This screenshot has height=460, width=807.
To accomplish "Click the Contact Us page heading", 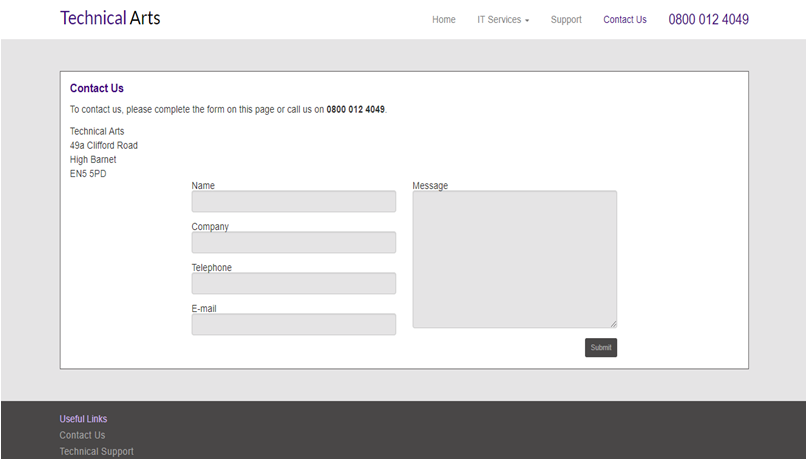I will pos(97,89).
